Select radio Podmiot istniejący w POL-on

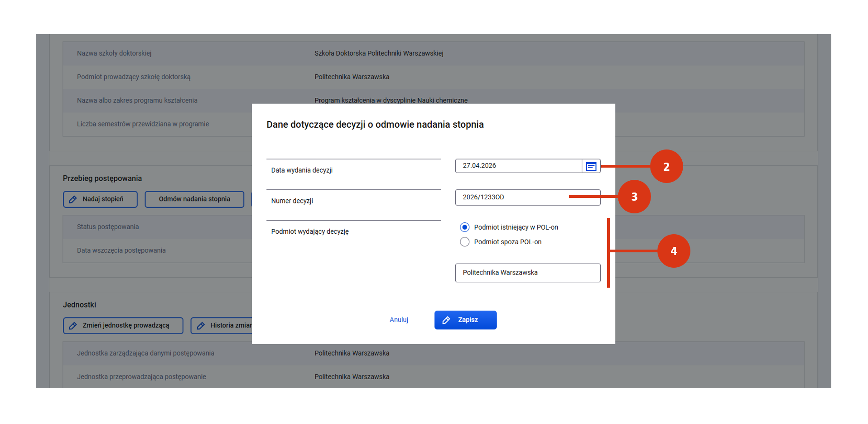coord(464,227)
